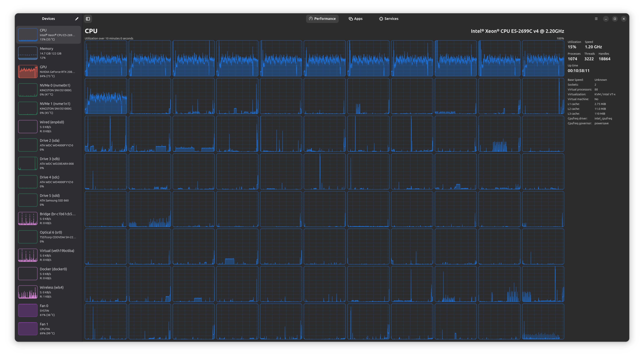
Task: Select Wireless (wls4) device graph
Action: pyautogui.click(x=28, y=292)
